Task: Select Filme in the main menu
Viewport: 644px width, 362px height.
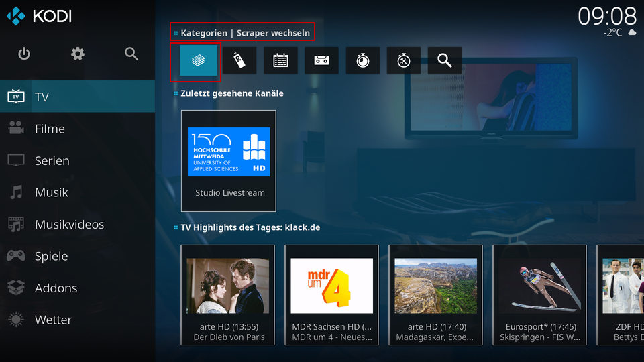Action: pyautogui.click(x=77, y=129)
